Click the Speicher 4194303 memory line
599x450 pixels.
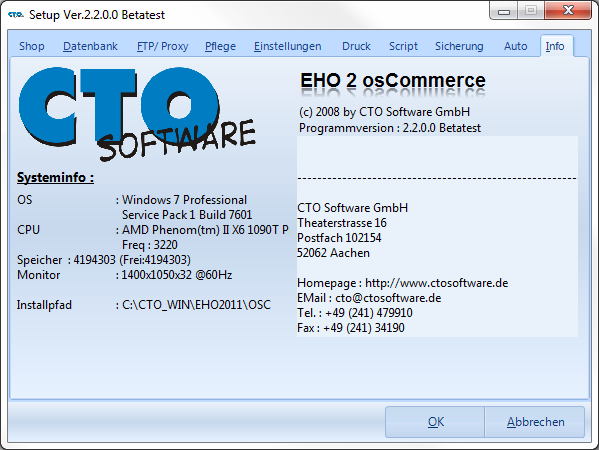pos(104,260)
